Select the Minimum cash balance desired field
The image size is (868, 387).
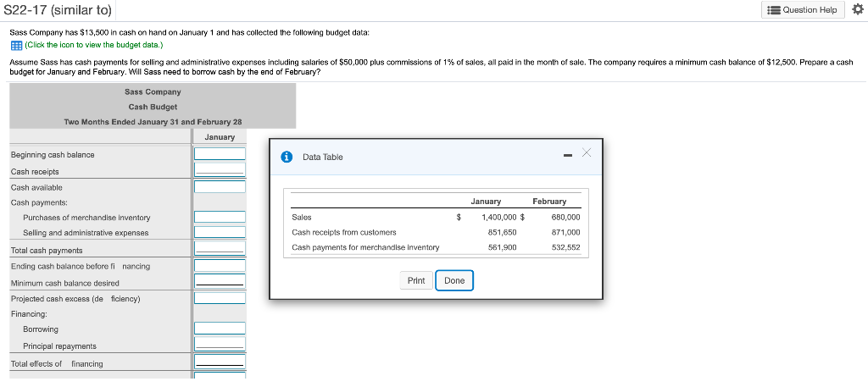220,281
